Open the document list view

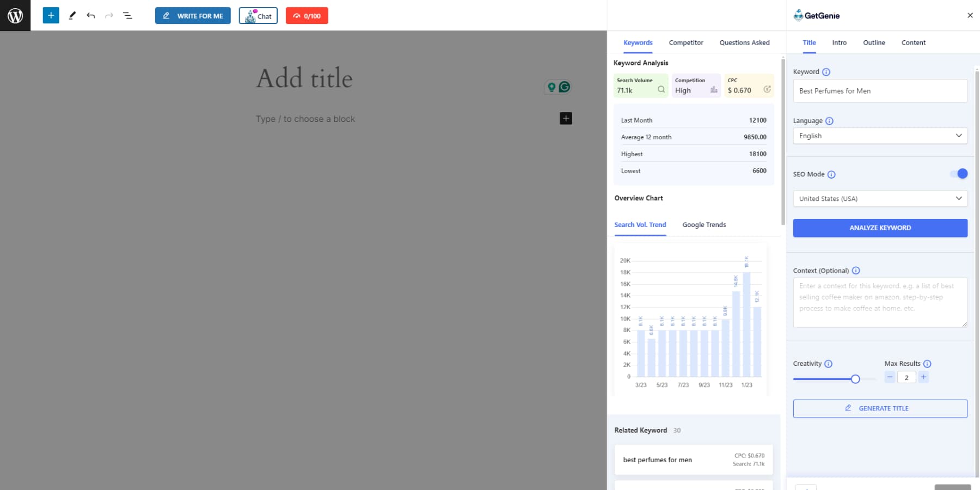[128, 15]
